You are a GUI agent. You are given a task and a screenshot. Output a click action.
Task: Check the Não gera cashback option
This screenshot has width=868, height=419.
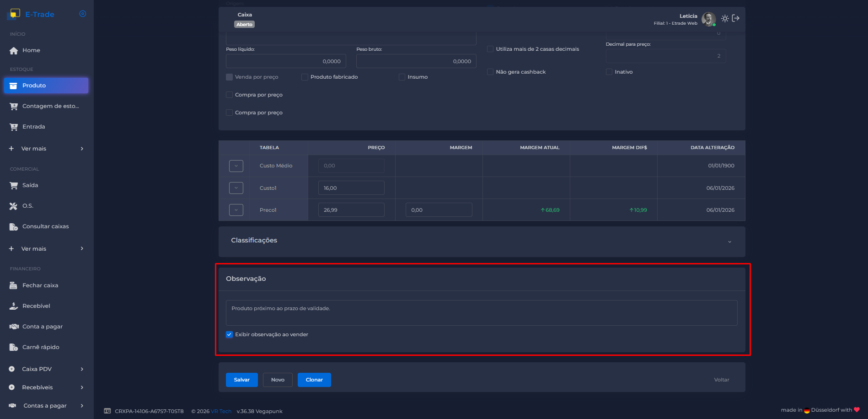tap(490, 72)
